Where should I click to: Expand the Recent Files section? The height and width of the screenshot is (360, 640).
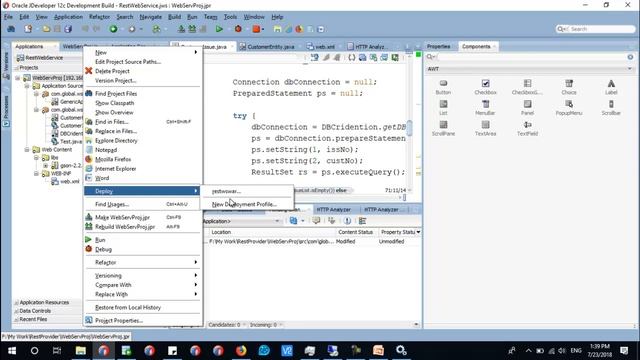tap(33, 319)
